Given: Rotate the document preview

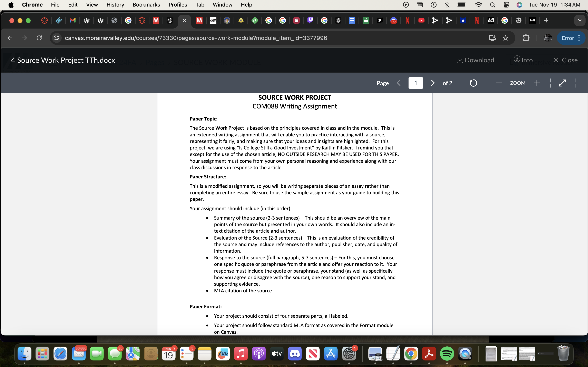Looking at the screenshot, I should click(x=473, y=83).
